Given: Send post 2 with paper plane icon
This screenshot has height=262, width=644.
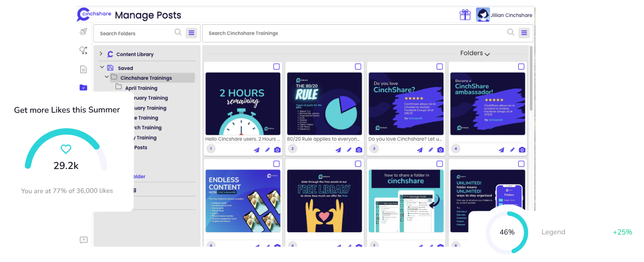Looking at the screenshot, I should pos(338,150).
